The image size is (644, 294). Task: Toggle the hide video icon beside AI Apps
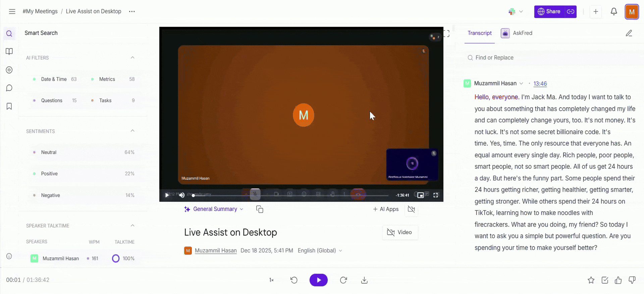(x=411, y=209)
